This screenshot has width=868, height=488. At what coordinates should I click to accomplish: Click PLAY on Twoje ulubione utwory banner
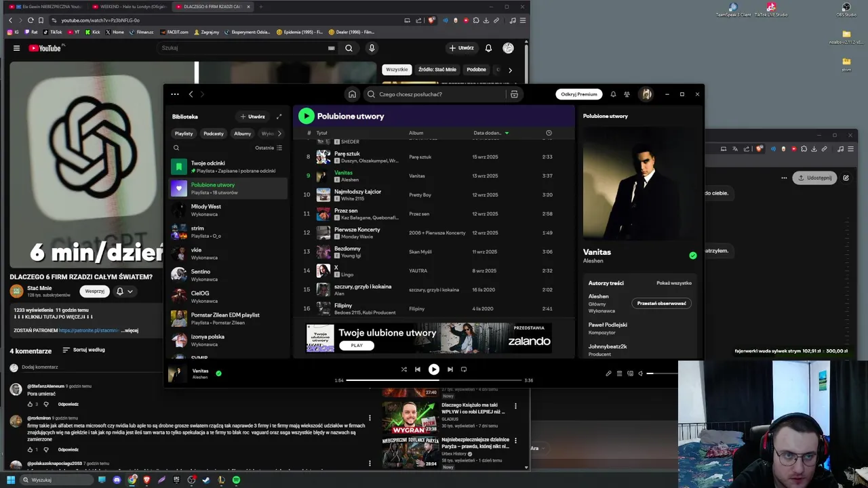pos(357,346)
